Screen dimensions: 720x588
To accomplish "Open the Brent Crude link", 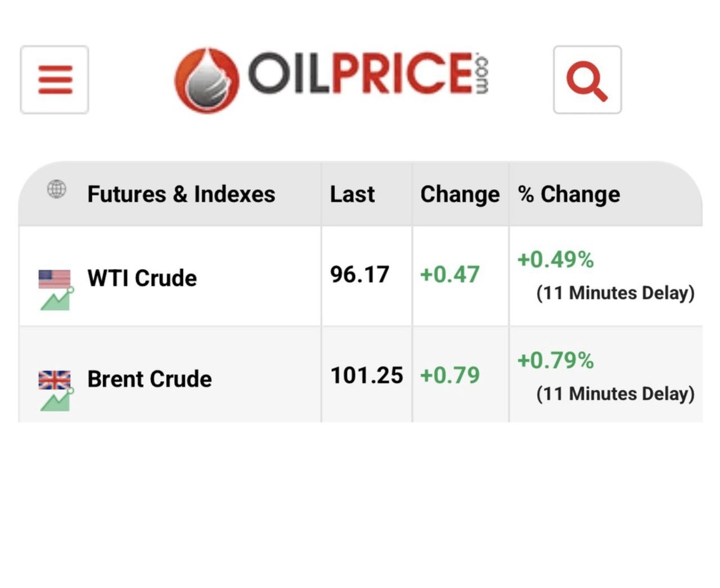I will [150, 379].
